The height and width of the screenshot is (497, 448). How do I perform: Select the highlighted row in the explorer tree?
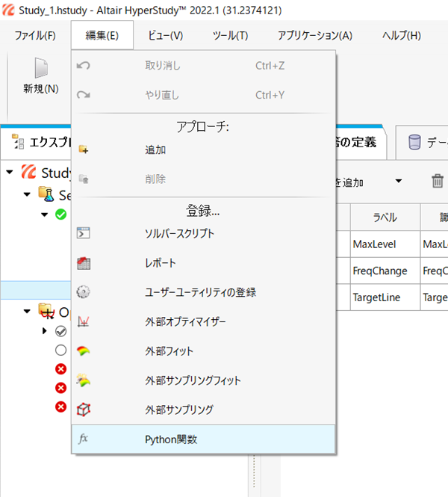tap(36, 290)
